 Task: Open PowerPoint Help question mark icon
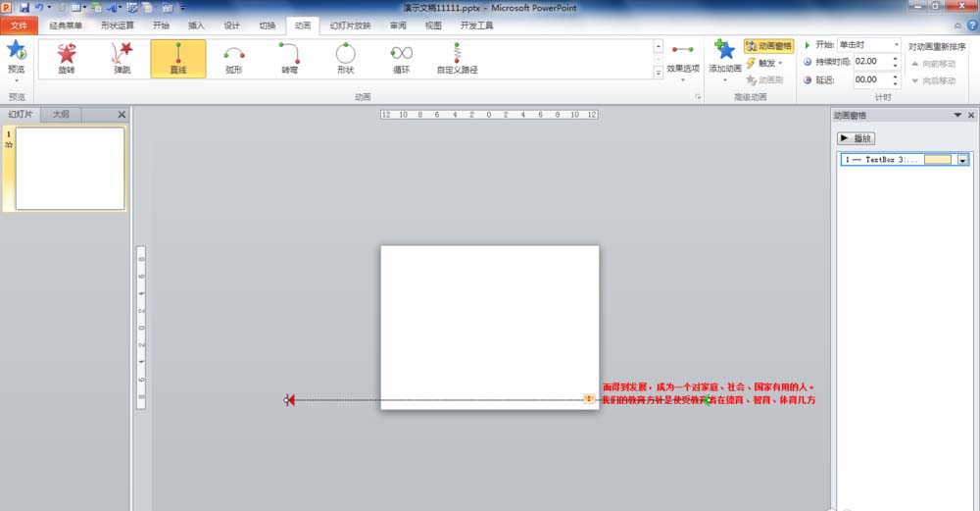click(x=972, y=26)
